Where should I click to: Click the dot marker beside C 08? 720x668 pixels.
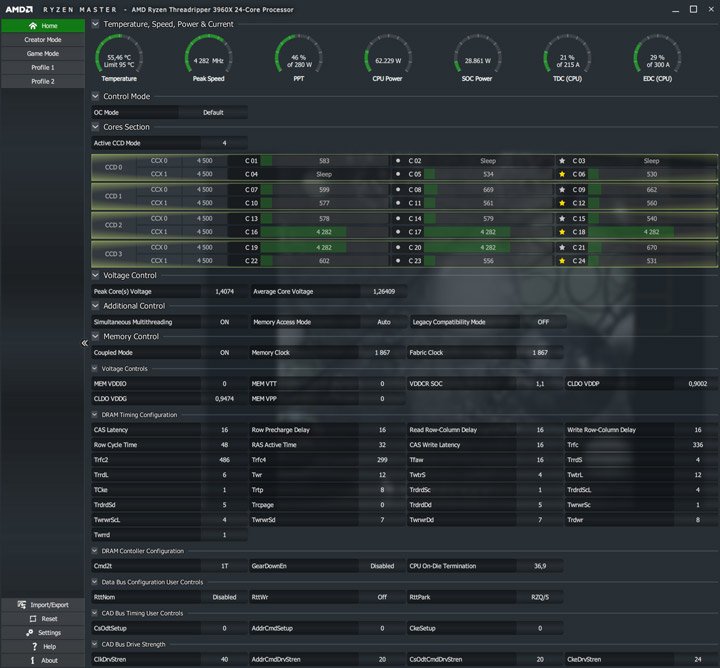pos(398,190)
